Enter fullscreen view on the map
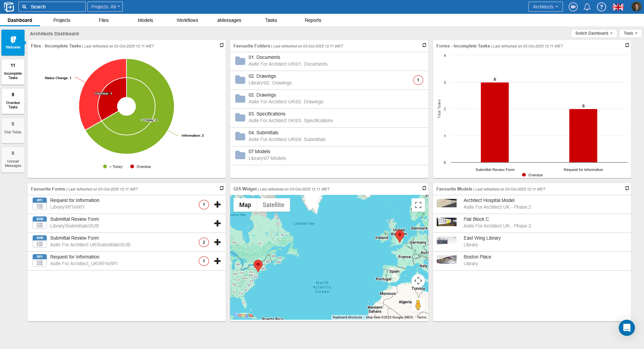 click(x=418, y=205)
